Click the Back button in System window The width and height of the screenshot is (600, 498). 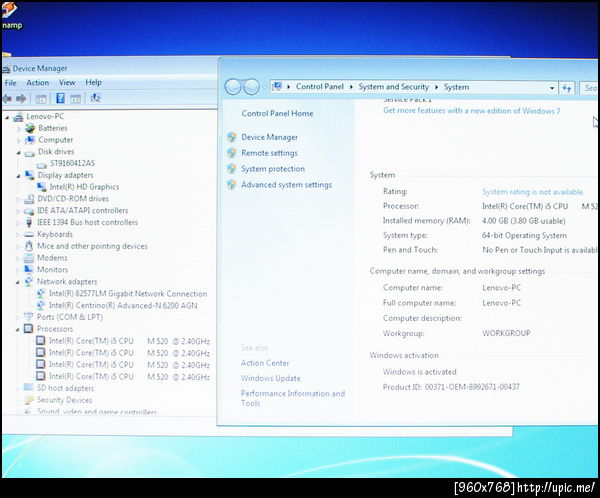click(233, 87)
